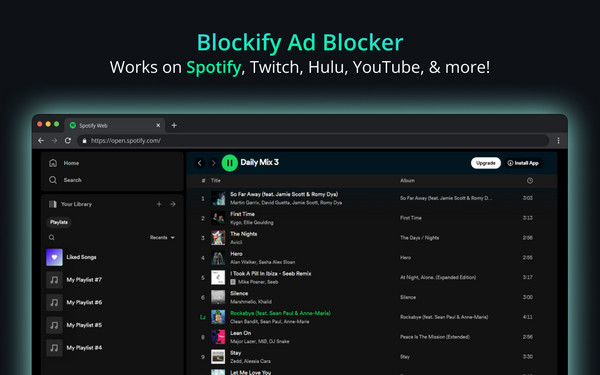Select the track Lean On

[240, 333]
